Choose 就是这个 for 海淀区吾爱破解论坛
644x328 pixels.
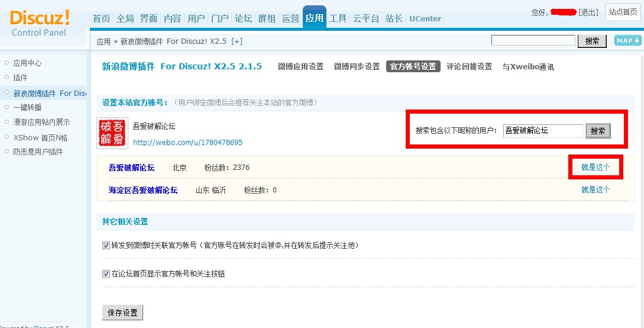[596, 189]
